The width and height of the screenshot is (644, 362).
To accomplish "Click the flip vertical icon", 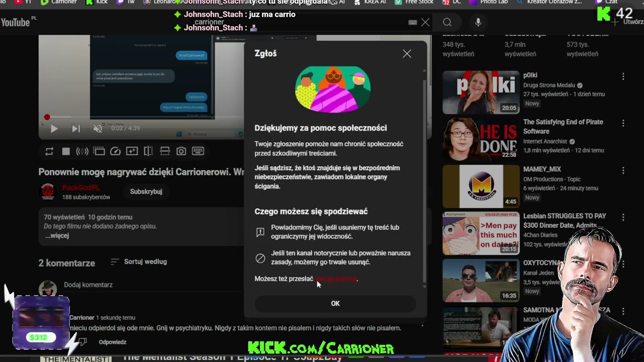I will pos(165,151).
